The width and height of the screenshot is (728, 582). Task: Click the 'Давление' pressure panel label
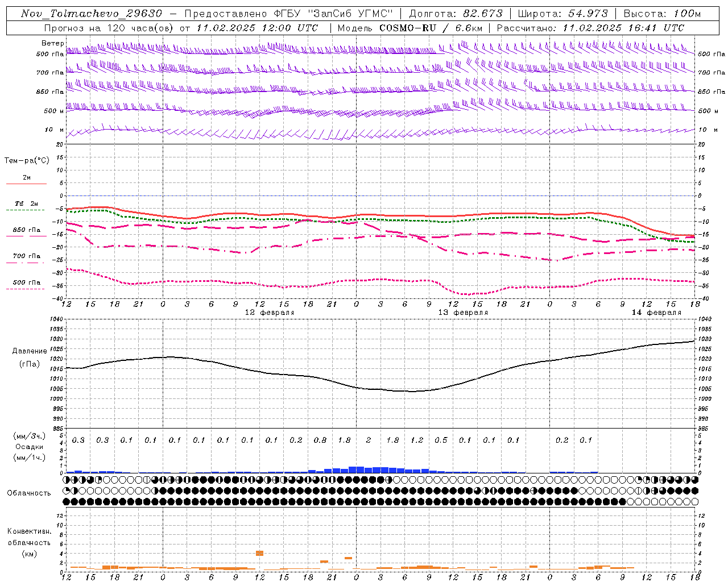[30, 351]
